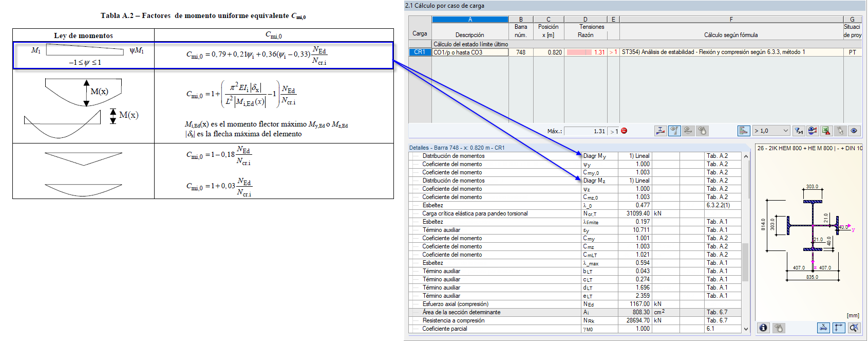Screen dimensions: 868x341
Task: Click the show stress diagram icon beside Máx.
Action: [661, 131]
